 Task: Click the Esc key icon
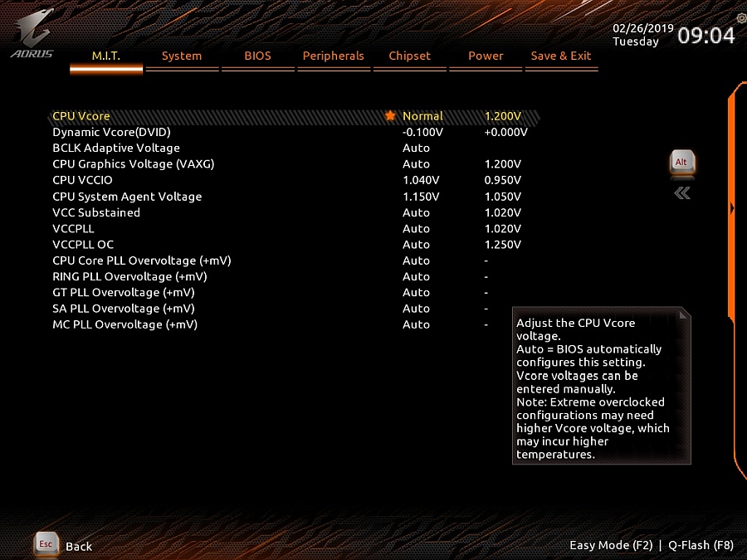coord(46,543)
